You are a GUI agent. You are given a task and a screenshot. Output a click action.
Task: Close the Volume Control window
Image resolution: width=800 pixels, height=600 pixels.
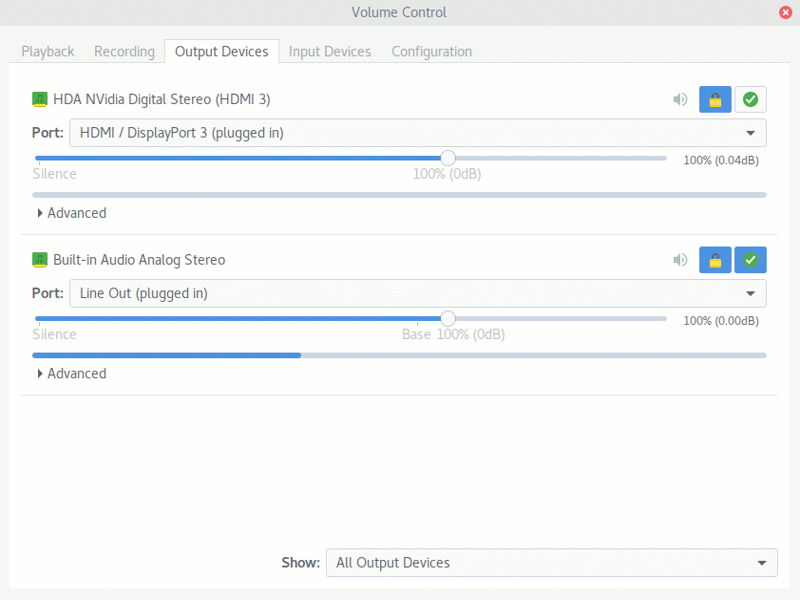click(785, 12)
